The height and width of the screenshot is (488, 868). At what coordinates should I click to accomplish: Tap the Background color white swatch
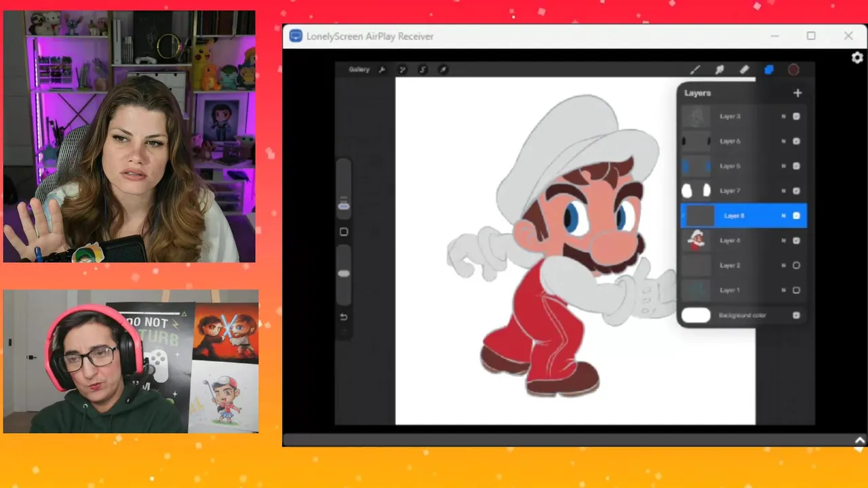tap(696, 315)
